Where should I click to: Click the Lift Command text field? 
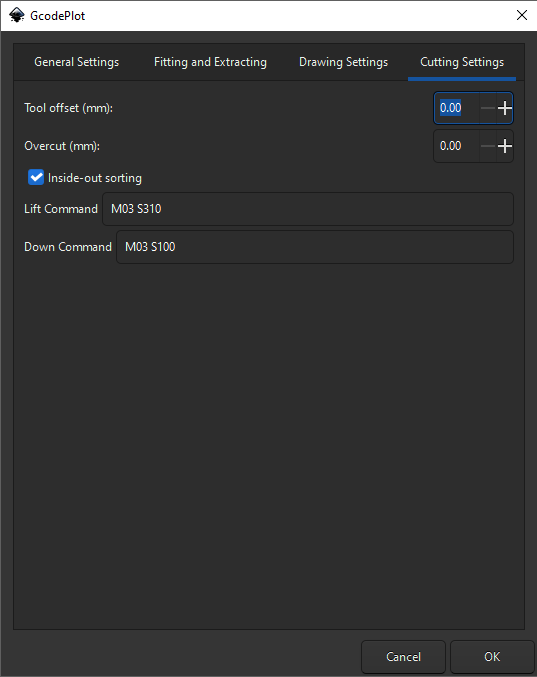308,209
